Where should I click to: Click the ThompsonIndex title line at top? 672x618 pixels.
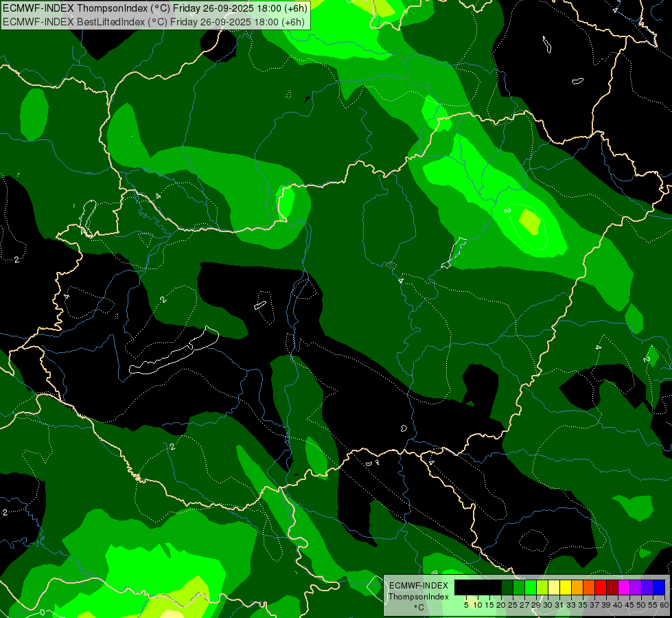[154, 8]
